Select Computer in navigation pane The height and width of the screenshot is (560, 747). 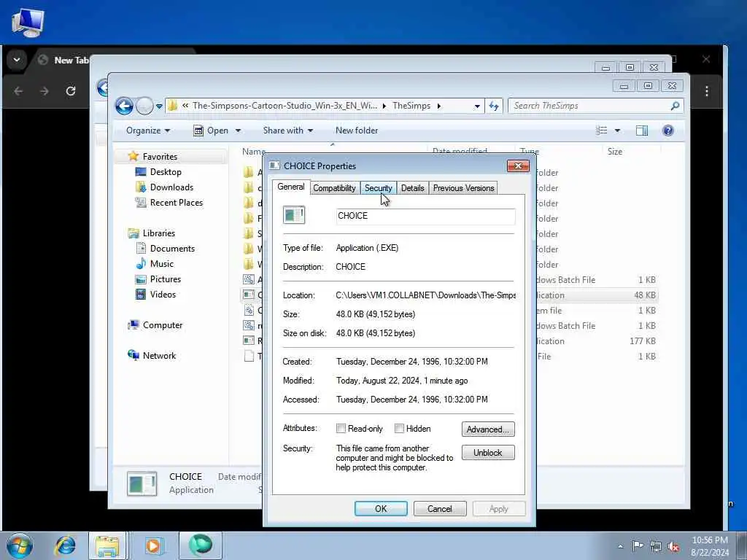[163, 324]
